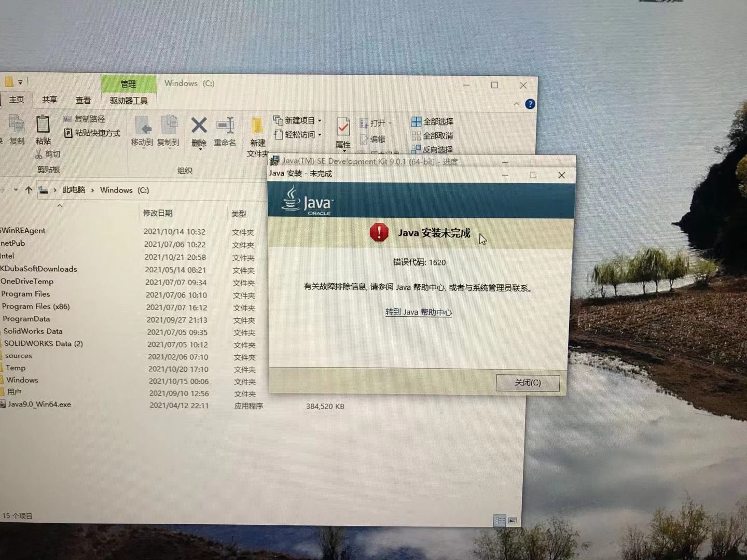Switch to details view icon in status bar

pos(500,520)
